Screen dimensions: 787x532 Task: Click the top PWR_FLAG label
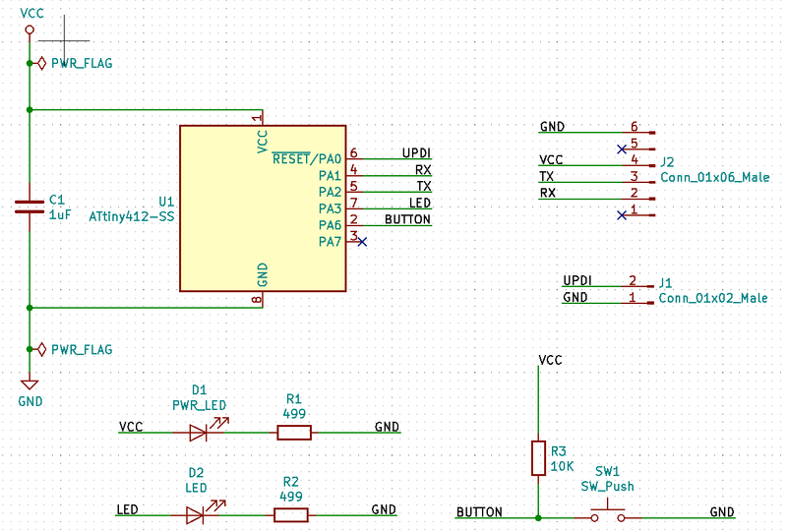(x=81, y=64)
